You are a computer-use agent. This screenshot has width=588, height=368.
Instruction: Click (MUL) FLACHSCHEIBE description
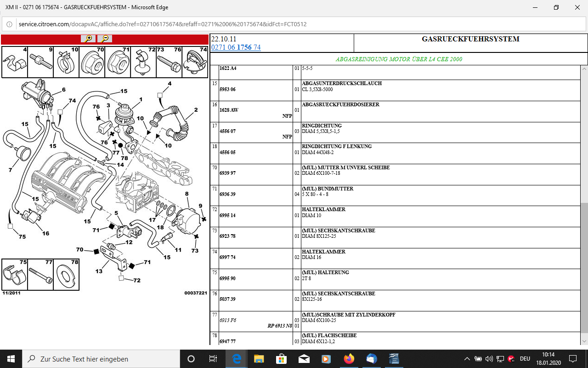coord(329,335)
